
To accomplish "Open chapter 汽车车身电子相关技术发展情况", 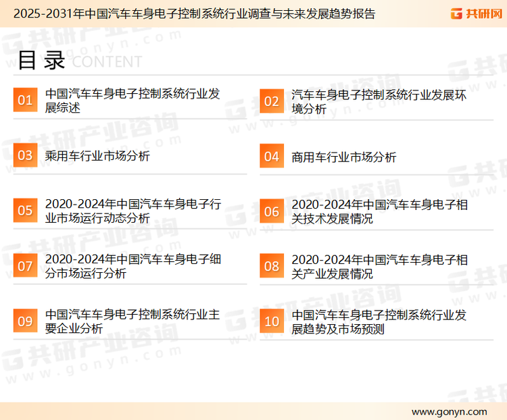I will (x=380, y=211).
